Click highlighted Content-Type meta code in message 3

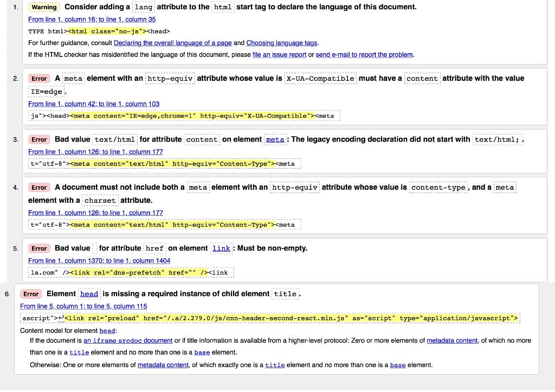pos(173,164)
